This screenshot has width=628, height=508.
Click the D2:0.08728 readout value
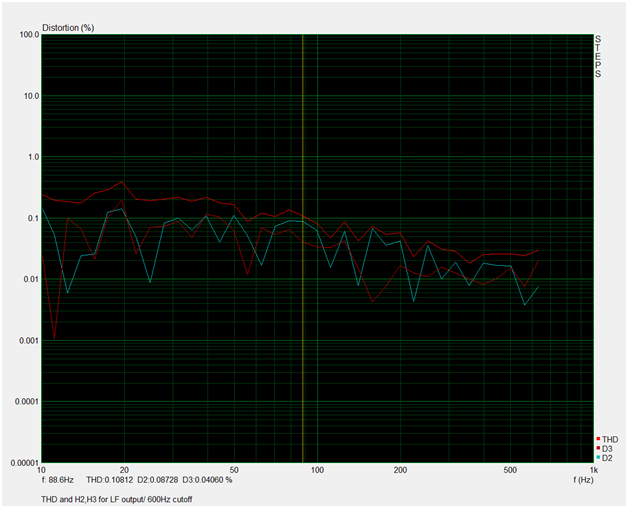click(x=165, y=481)
